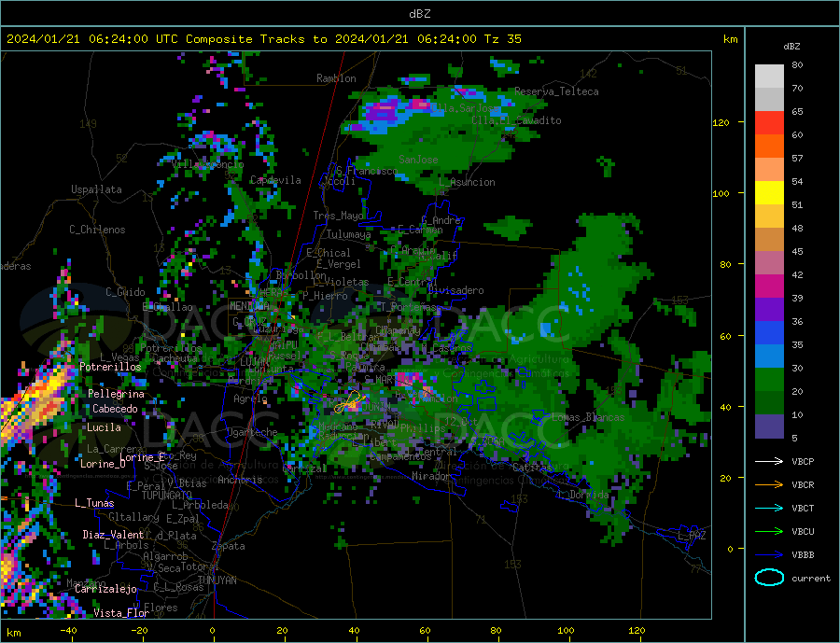The width and height of the screenshot is (840, 643).
Task: Click the Carrizalejo label
Action: [105, 589]
